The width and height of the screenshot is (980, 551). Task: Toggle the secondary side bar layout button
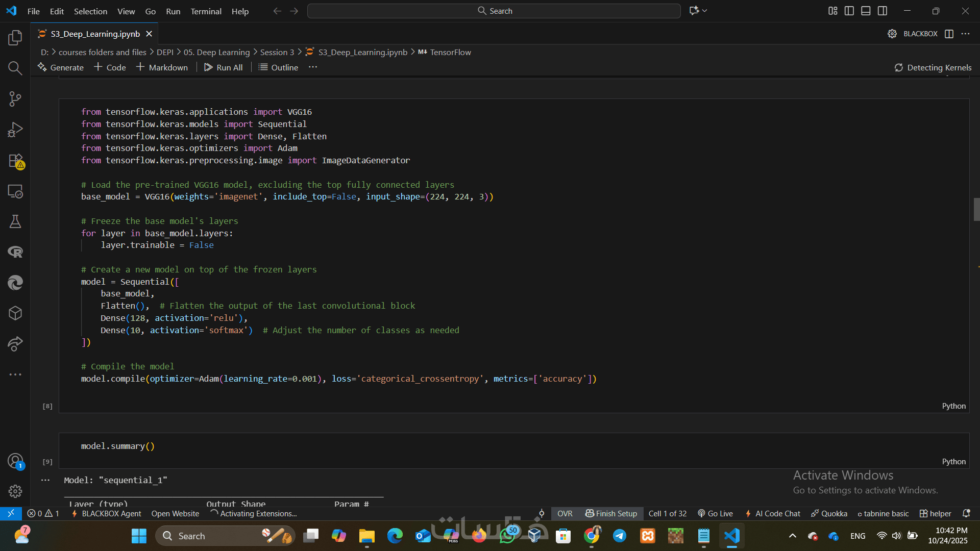(883, 11)
